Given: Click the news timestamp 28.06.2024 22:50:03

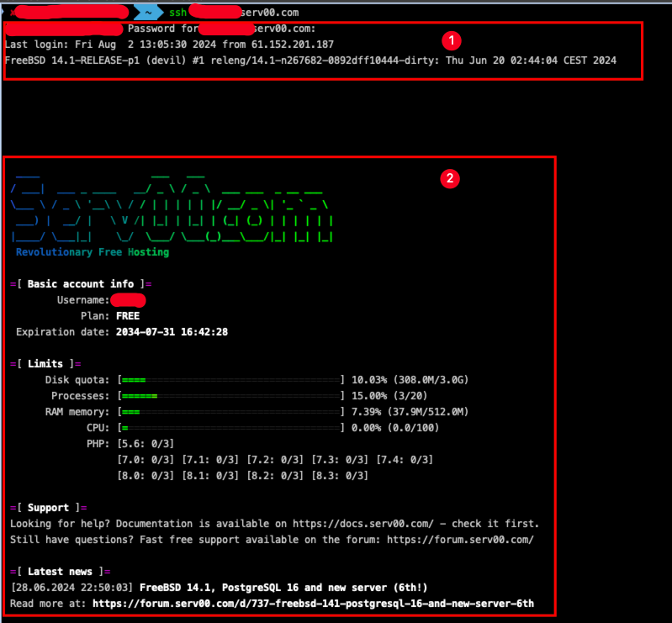Looking at the screenshot, I should [x=72, y=588].
